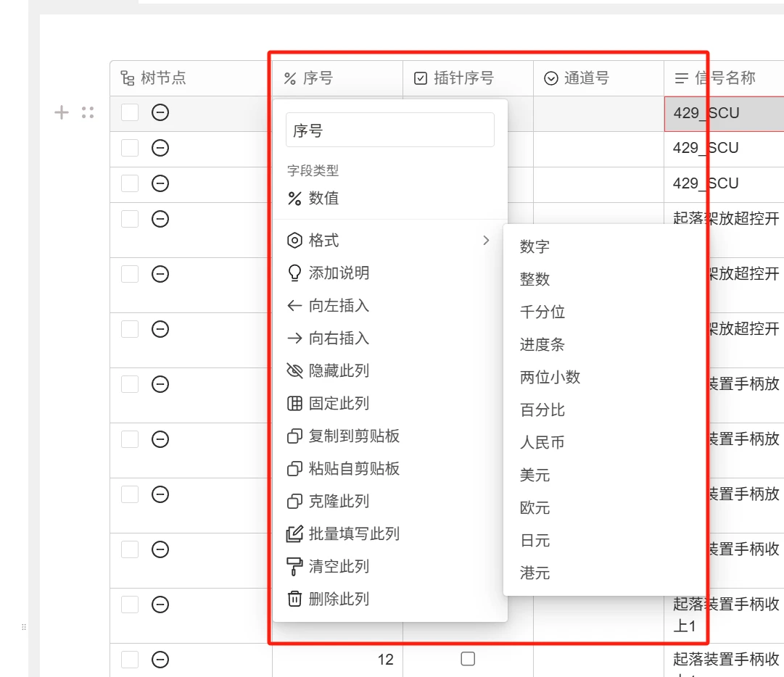The height and width of the screenshot is (677, 784).
Task: Tick the selection checkbox of the highlighted 429_SCU row
Action: (130, 112)
